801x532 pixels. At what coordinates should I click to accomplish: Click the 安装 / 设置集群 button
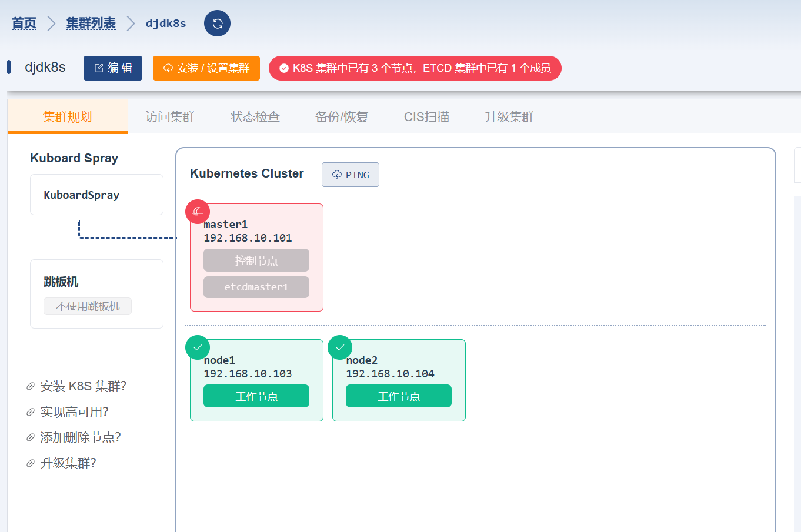(206, 68)
